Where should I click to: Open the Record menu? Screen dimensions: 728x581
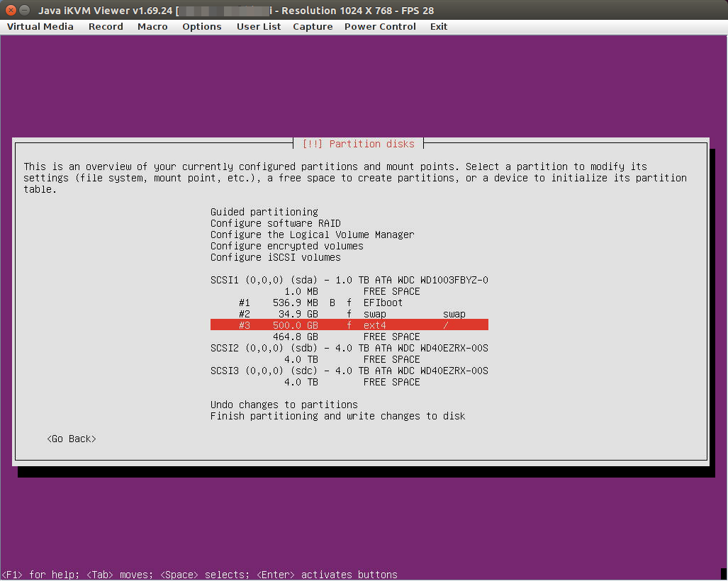[106, 26]
